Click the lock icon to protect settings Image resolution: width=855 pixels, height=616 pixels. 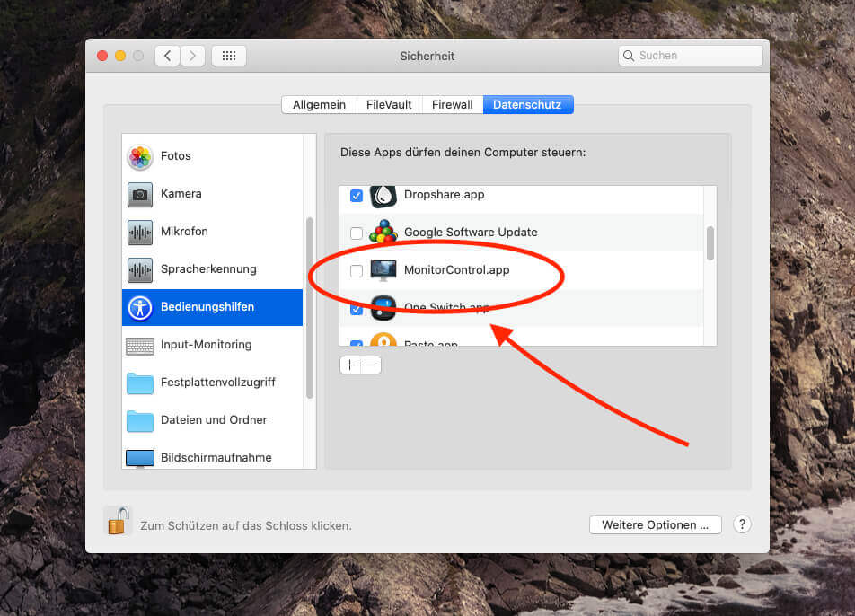pyautogui.click(x=118, y=521)
